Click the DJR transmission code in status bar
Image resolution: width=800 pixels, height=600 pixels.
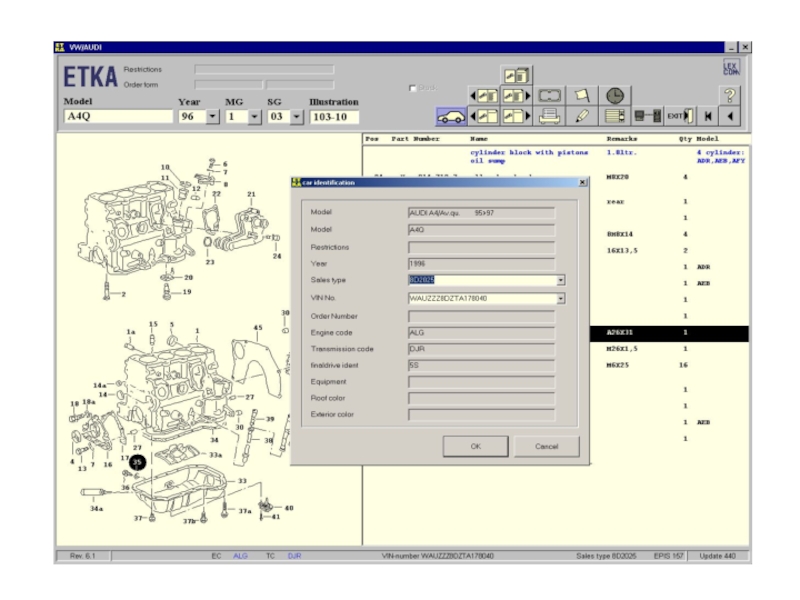click(294, 556)
